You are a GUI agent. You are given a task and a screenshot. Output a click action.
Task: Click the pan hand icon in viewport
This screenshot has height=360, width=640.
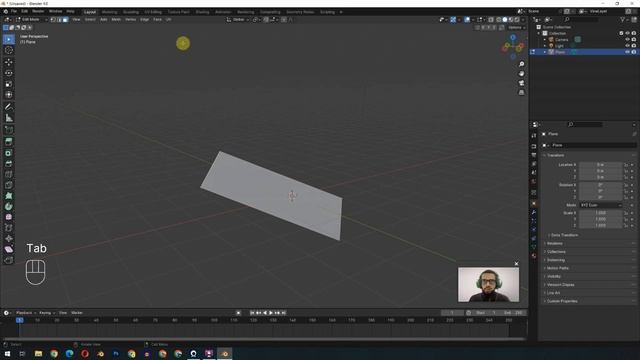click(x=521, y=74)
